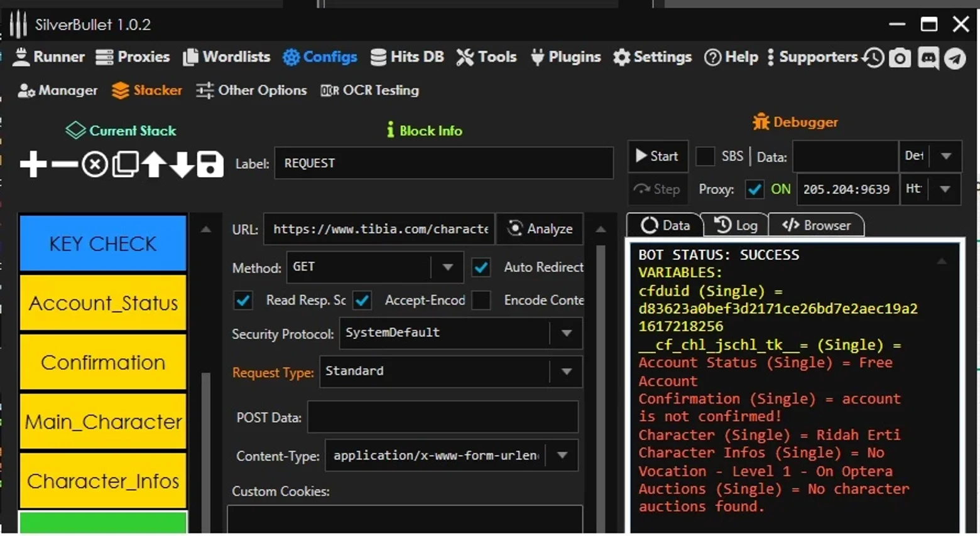Move the block down with the down arrow

182,164
